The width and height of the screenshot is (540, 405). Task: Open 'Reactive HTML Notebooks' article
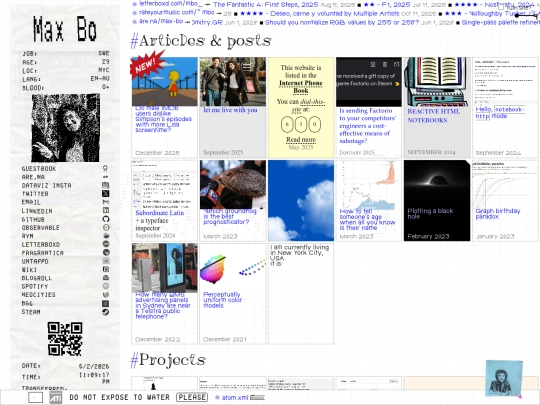[x=434, y=116]
